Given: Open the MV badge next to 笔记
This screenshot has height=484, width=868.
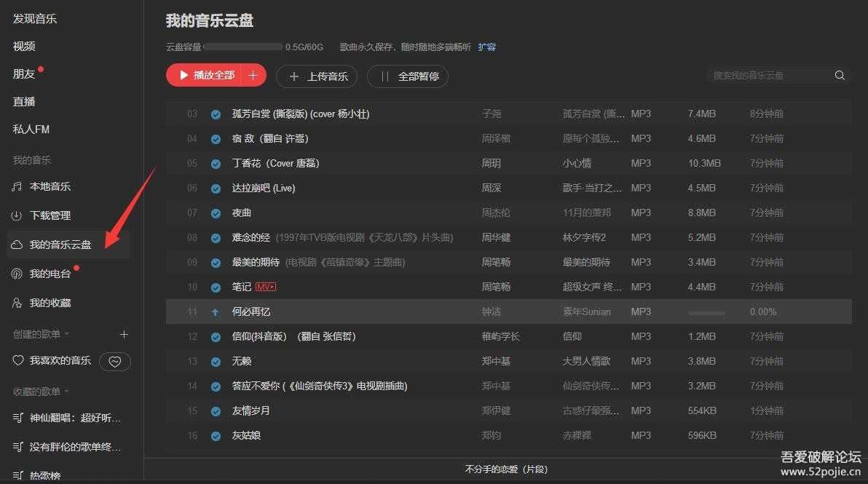Looking at the screenshot, I should pos(265,287).
